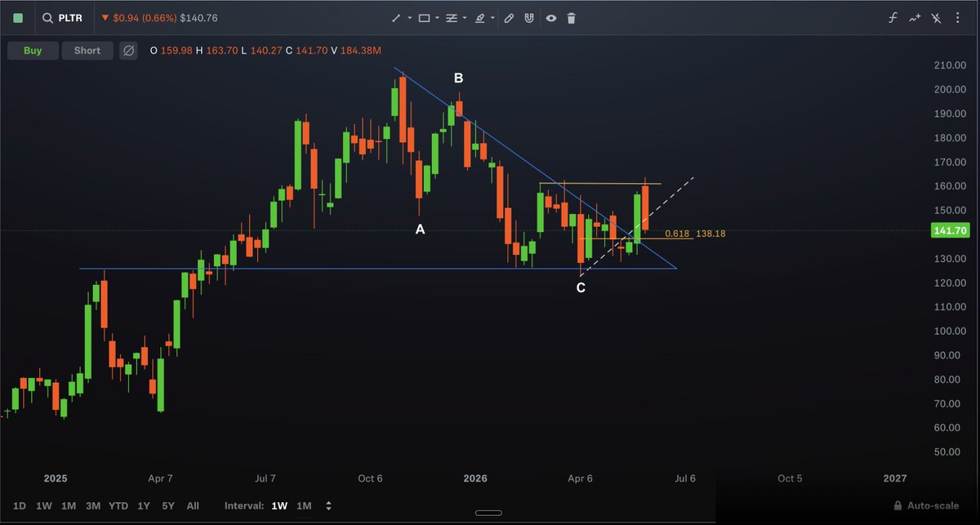This screenshot has width=980, height=525.
Task: Click the 50.00 price axis label
Action: click(x=949, y=452)
